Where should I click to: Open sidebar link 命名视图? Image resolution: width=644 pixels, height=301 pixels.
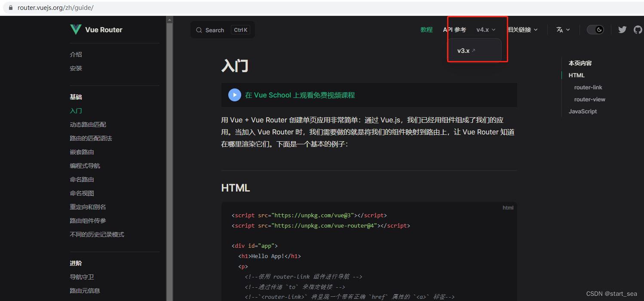tap(82, 193)
